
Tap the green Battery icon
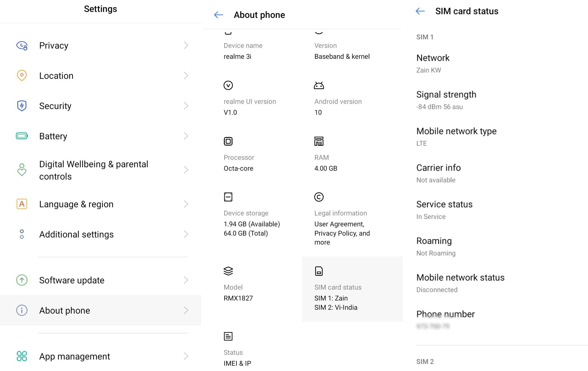tap(22, 136)
